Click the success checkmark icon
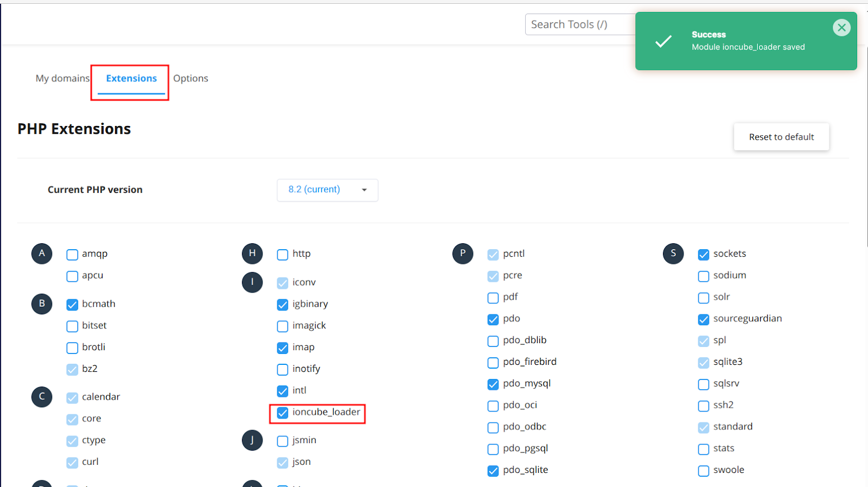 [663, 41]
